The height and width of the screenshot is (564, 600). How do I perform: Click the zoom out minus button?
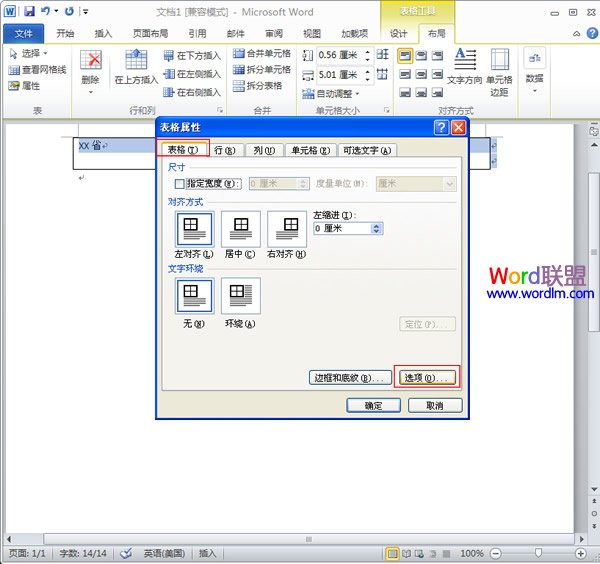[x=496, y=553]
